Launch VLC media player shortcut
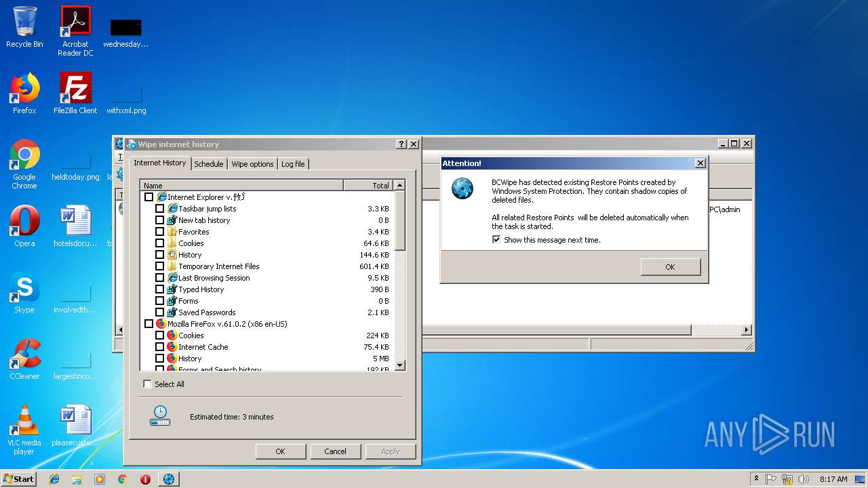Image resolution: width=868 pixels, height=488 pixels. [24, 430]
